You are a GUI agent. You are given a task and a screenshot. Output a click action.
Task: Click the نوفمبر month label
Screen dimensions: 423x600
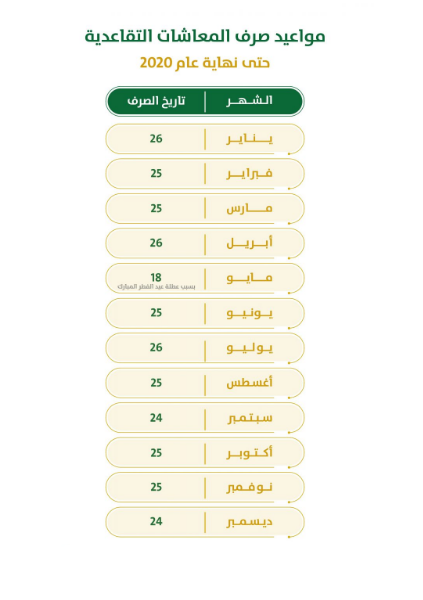pos(249,488)
